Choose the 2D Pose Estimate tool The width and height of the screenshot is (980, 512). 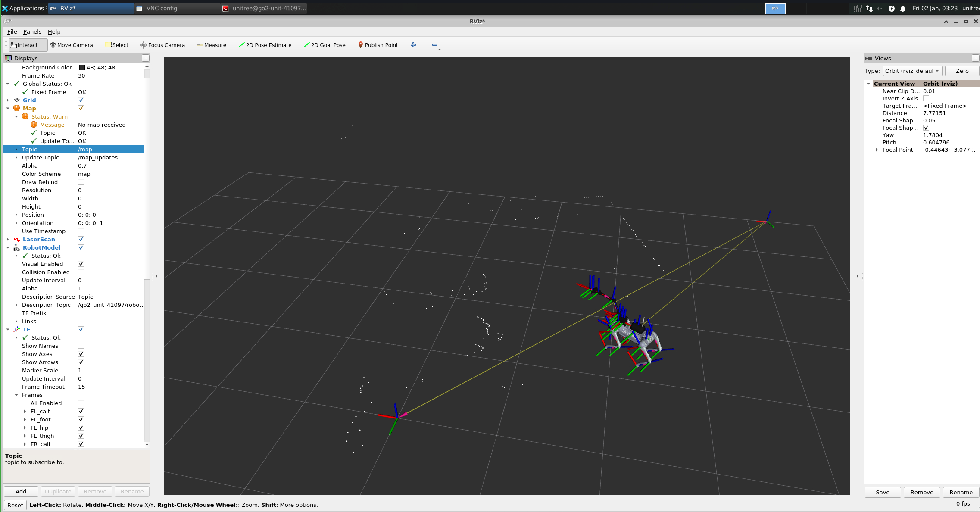tap(265, 45)
